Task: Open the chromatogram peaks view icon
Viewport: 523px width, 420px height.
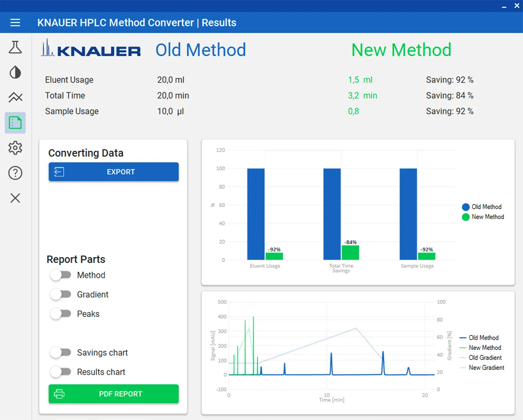Action: (15, 97)
